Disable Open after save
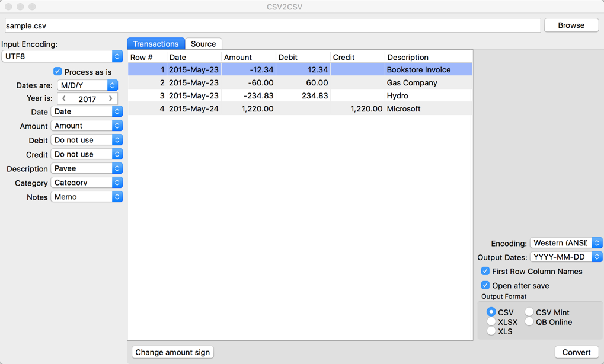The width and height of the screenshot is (604, 364). (485, 285)
